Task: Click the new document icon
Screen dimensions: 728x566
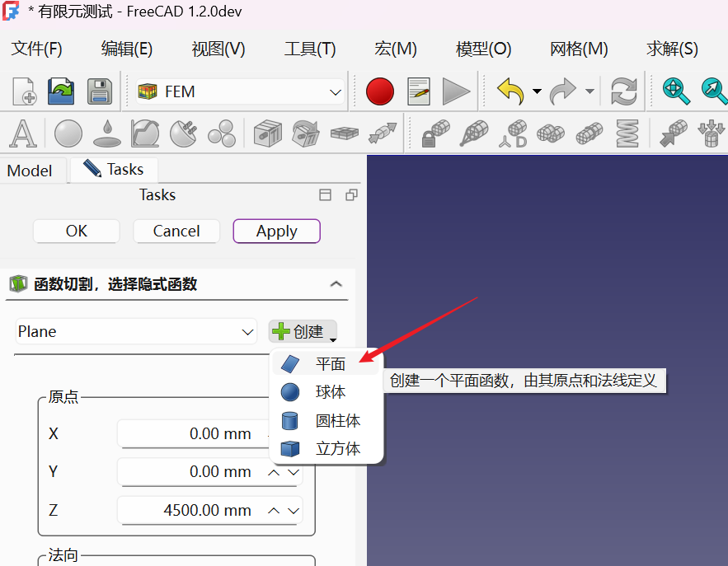Action: tap(24, 91)
